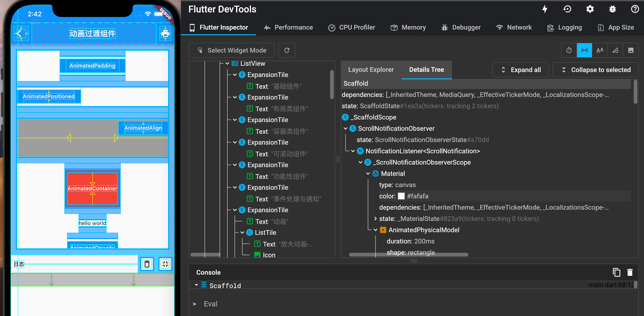This screenshot has height=316, width=644.
Task: Click the hot restart icon
Action: point(567,9)
